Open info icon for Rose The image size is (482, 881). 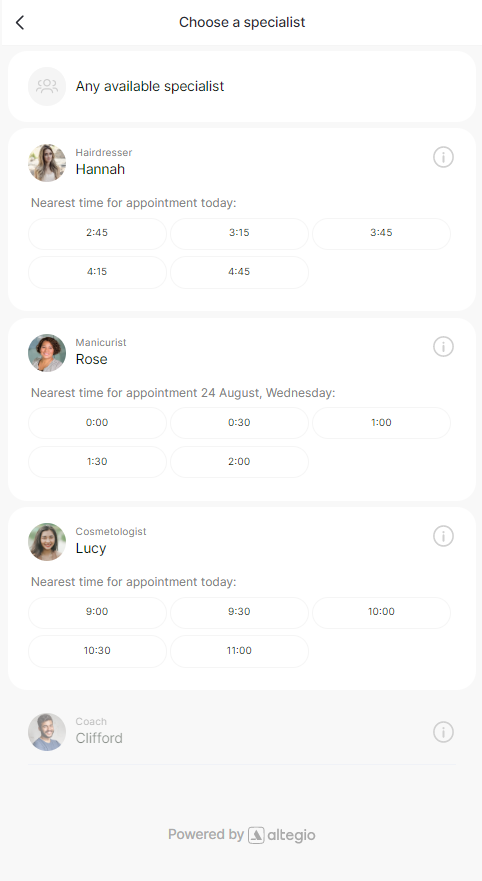(x=443, y=346)
